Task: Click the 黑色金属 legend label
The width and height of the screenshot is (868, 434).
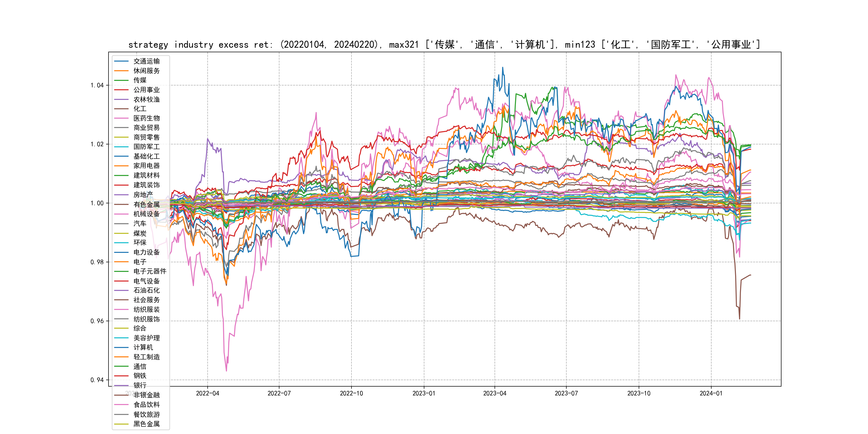Action: pyautogui.click(x=146, y=424)
